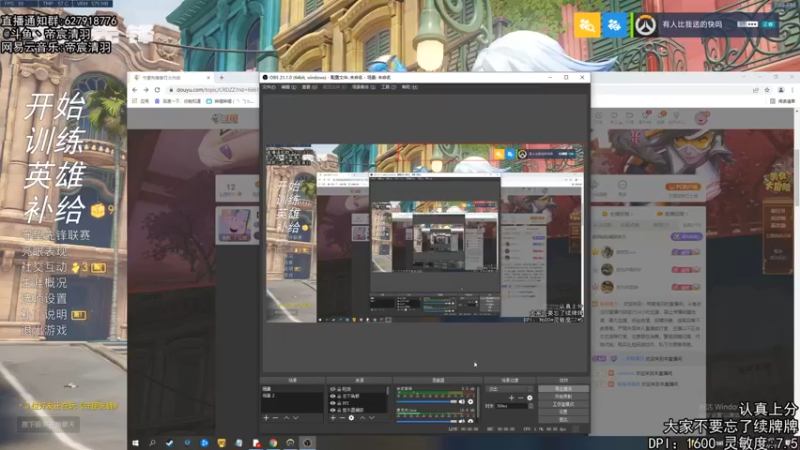Bookmark this page with Chrome's star icon
This screenshot has width=800, height=450.
point(767,90)
